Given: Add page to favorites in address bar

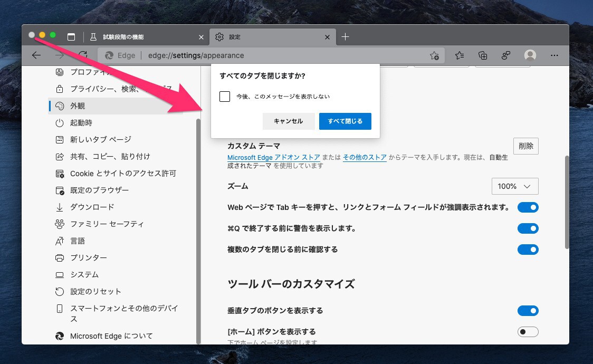Looking at the screenshot, I should point(434,55).
